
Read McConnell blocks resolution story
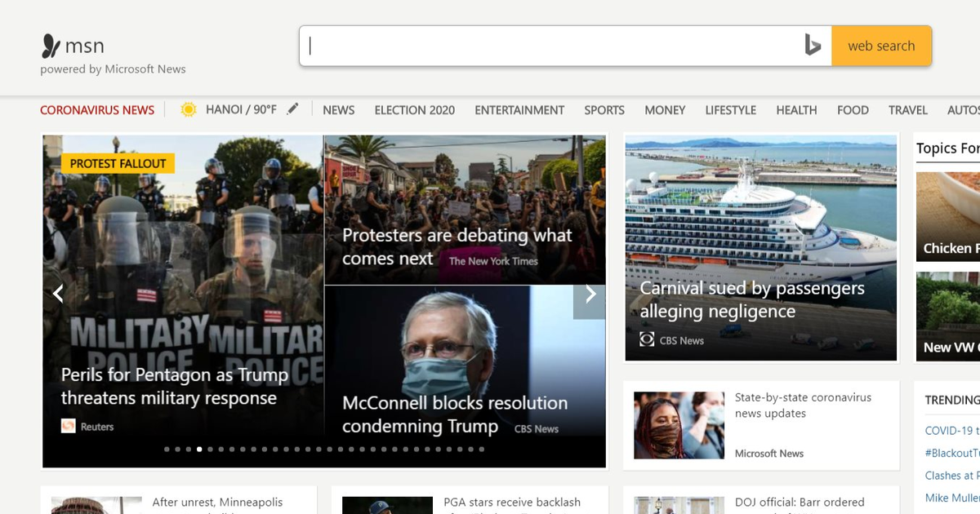(454, 414)
